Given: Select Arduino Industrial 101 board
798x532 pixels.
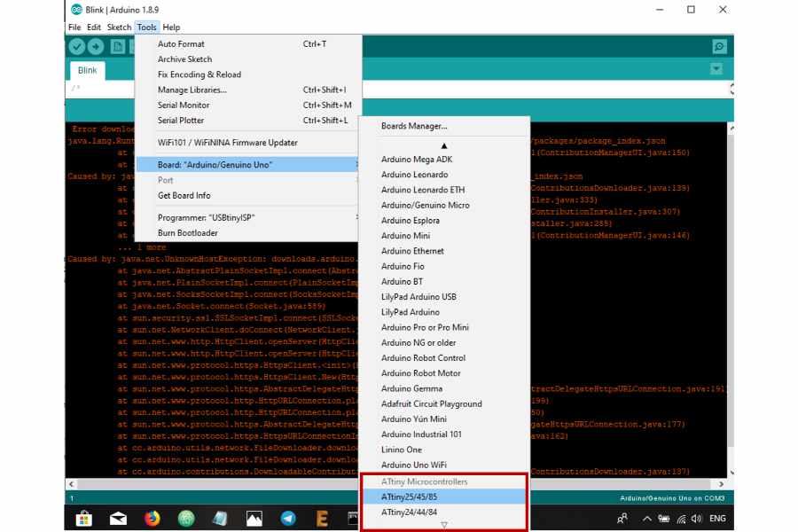Looking at the screenshot, I should click(444, 434).
